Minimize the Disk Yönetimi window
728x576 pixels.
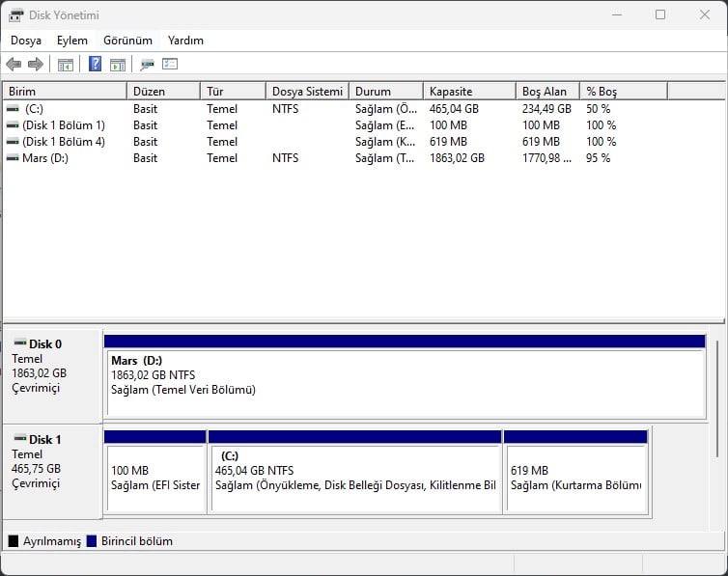617,14
